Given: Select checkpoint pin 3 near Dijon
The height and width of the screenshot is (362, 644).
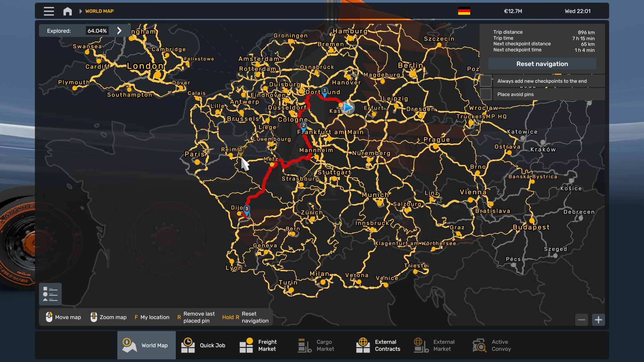Looking at the screenshot, I should (247, 210).
